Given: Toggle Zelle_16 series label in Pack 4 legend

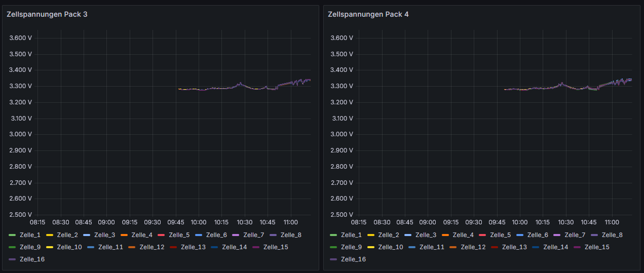Looking at the screenshot, I should click(x=353, y=259).
